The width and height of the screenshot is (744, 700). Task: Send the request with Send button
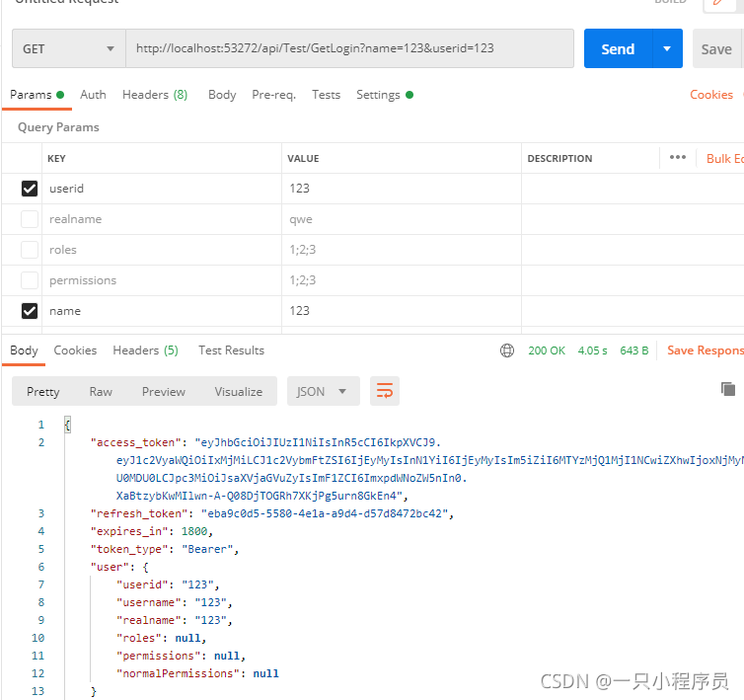tap(618, 49)
